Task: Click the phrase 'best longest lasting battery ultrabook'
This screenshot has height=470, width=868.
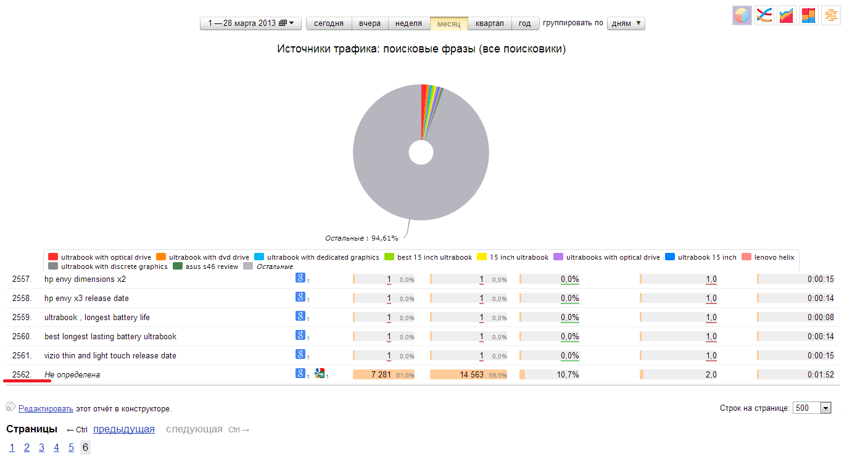Action: 110,336
